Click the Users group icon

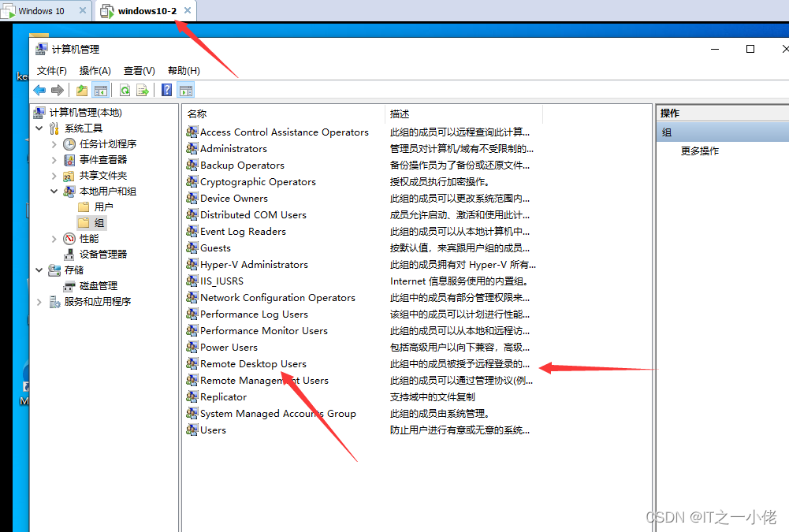coord(192,430)
